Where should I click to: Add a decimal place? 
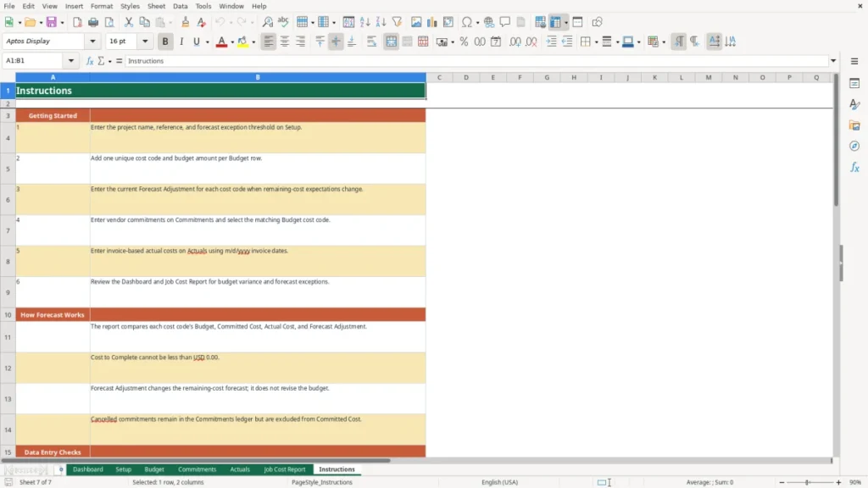coord(515,42)
